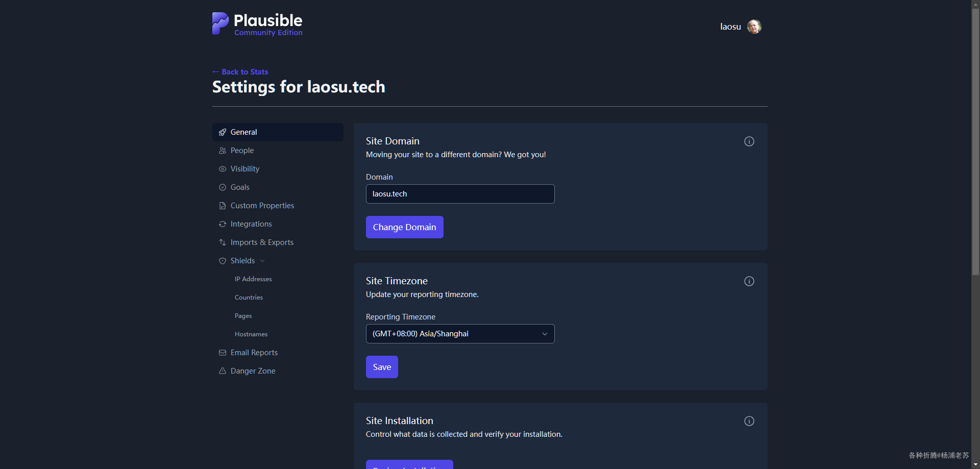
Task: Select IP Addresses shield page
Action: click(253, 279)
